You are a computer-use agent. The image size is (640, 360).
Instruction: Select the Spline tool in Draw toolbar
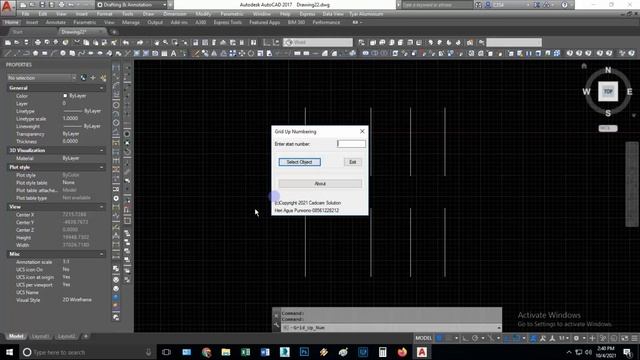[81, 53]
